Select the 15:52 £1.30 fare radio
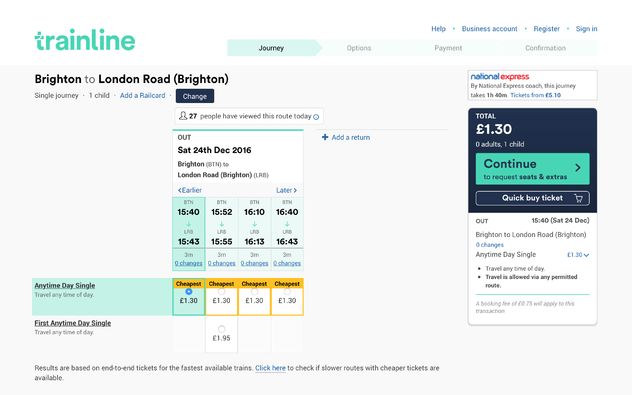 click(x=221, y=291)
